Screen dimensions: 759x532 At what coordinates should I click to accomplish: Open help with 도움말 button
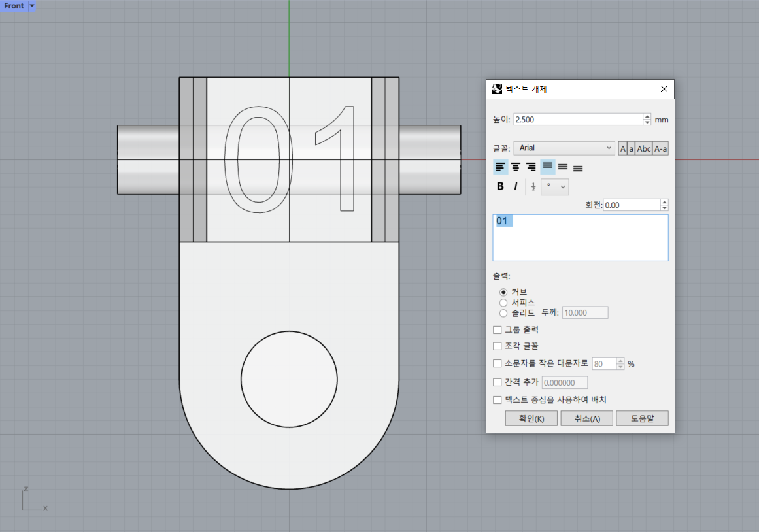[643, 419]
